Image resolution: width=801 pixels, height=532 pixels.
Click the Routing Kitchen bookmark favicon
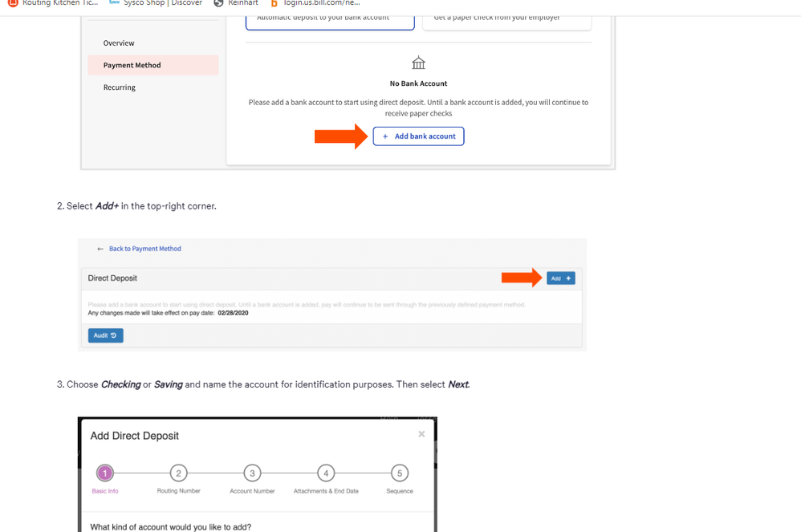point(12,3)
